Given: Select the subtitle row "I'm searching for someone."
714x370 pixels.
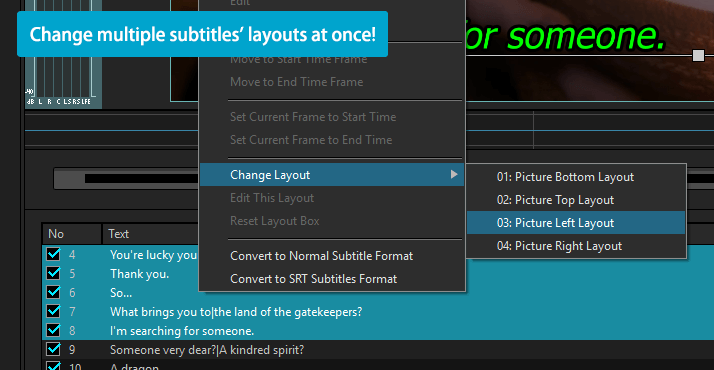Looking at the screenshot, I should click(x=378, y=330).
